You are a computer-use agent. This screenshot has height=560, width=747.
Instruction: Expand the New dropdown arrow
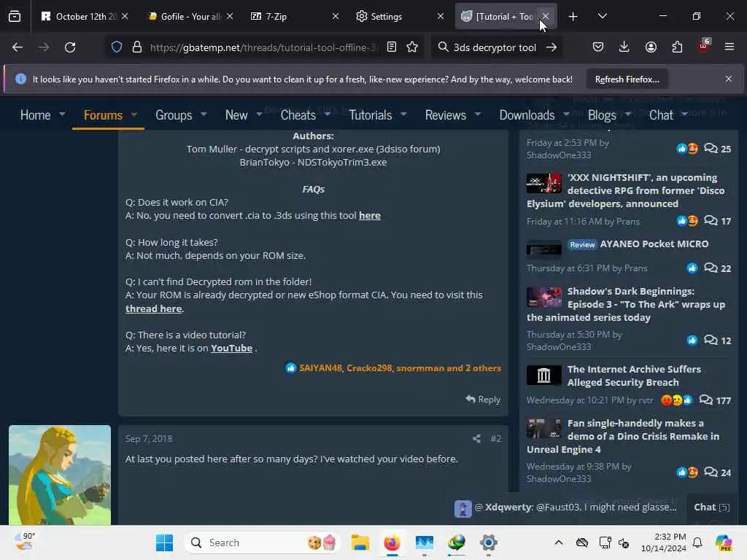tap(259, 114)
